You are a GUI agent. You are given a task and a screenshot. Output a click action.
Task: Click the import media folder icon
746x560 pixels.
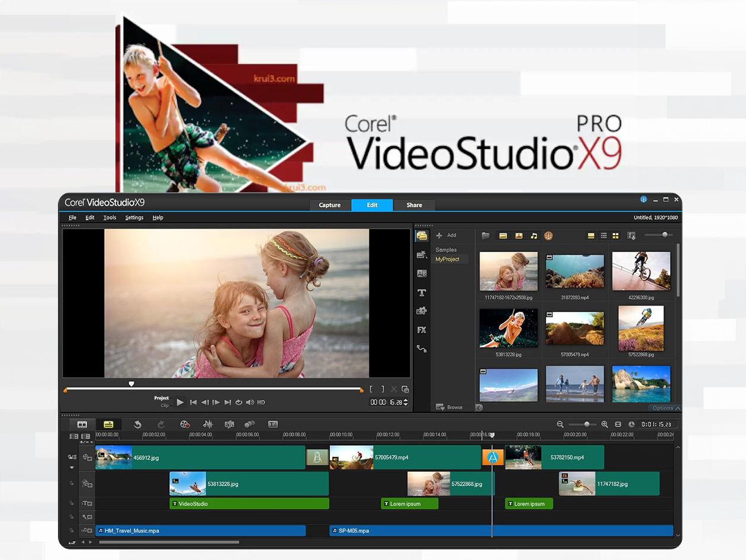coord(485,236)
